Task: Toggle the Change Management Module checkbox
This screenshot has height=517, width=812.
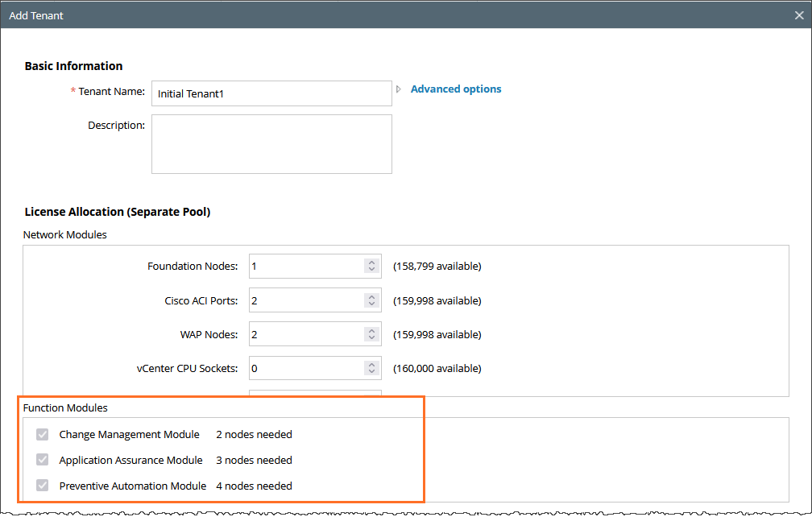Action: [x=43, y=435]
